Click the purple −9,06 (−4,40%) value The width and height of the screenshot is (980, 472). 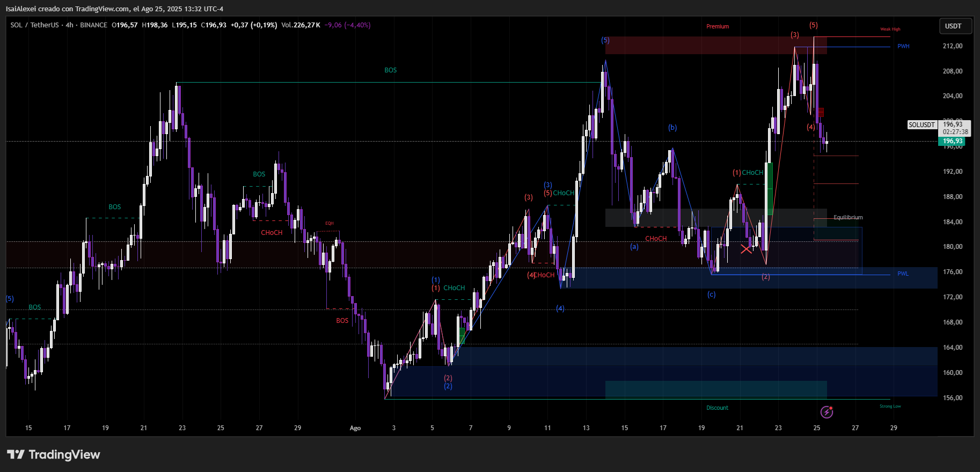[348, 25]
